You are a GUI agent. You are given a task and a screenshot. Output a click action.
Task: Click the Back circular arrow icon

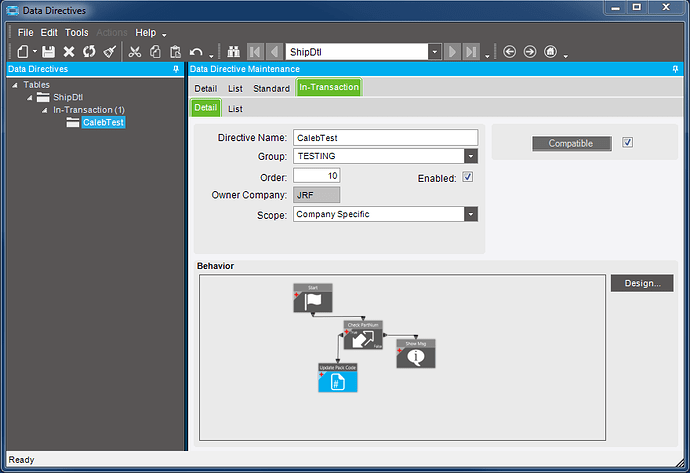click(510, 52)
